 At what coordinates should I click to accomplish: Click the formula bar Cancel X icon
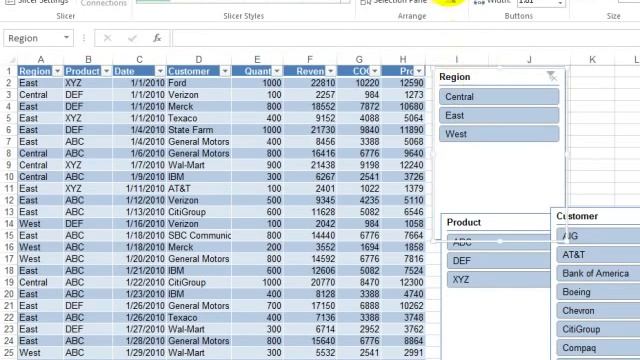[108, 38]
